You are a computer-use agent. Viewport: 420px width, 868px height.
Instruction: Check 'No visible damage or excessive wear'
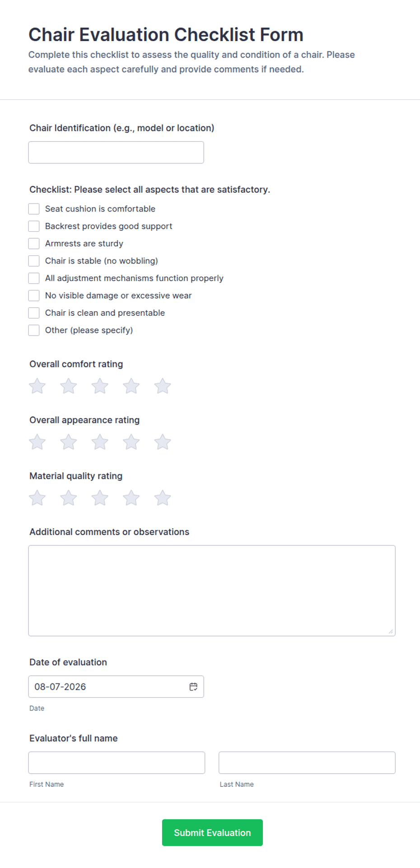tap(34, 295)
